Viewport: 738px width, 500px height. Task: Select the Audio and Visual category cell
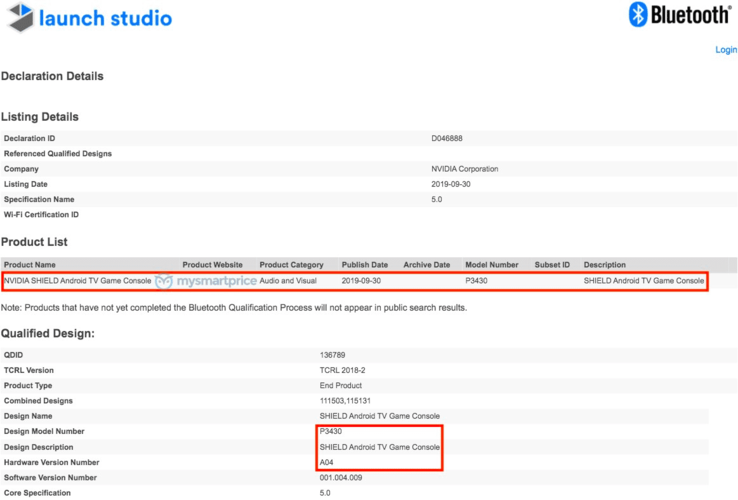coord(288,281)
